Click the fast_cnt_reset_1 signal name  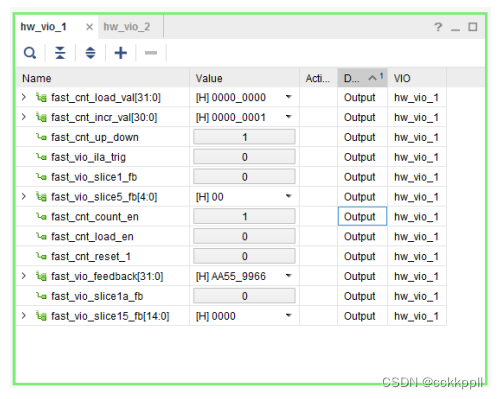[x=91, y=256]
